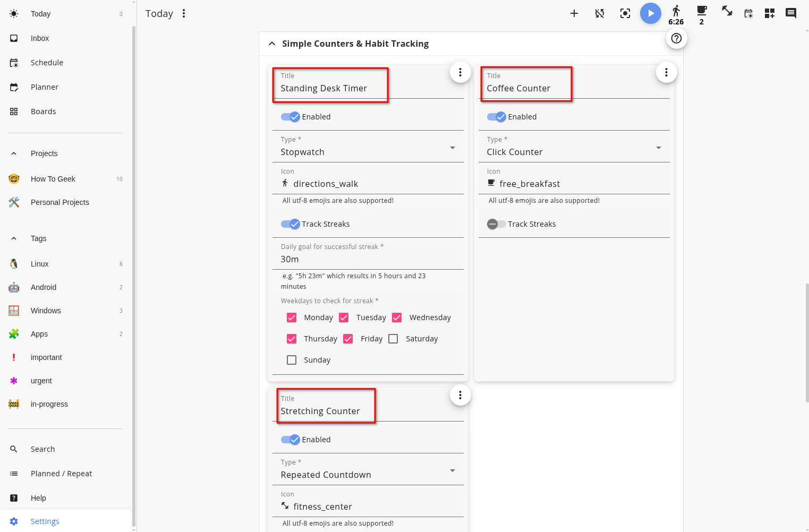Click the Apps puzzle piece tag icon
This screenshot has height=532, width=809.
pos(14,334)
